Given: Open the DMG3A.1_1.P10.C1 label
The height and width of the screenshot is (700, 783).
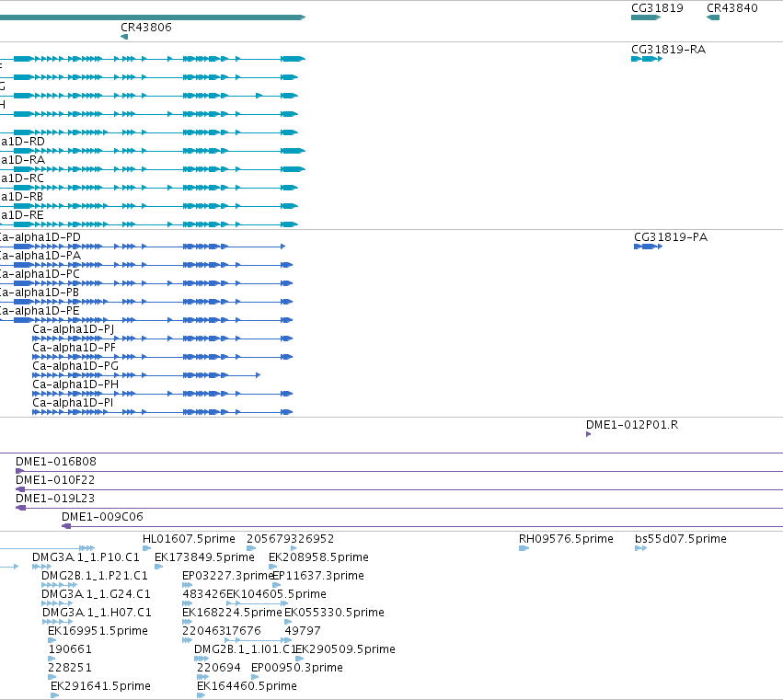Looking at the screenshot, I should tap(86, 557).
